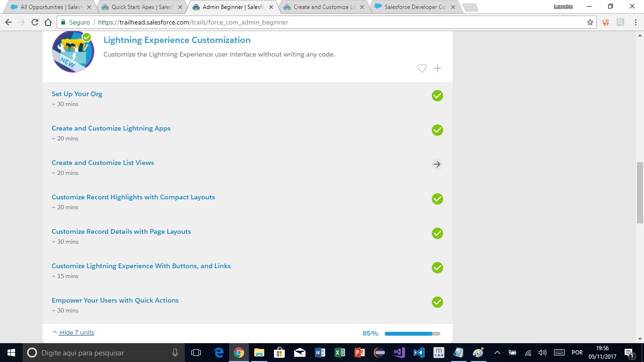The image size is (644, 362).
Task: Close the Quick Start: Apex tab
Action: click(x=180, y=7)
